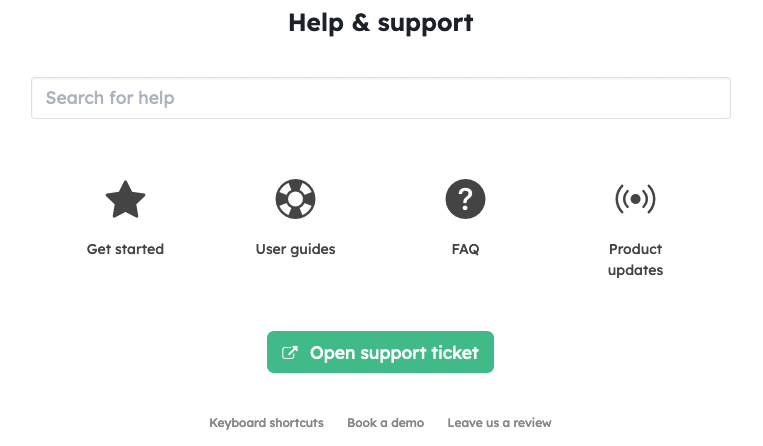Select the Leave us a review link
This screenshot has width=763, height=446.
[x=499, y=423]
